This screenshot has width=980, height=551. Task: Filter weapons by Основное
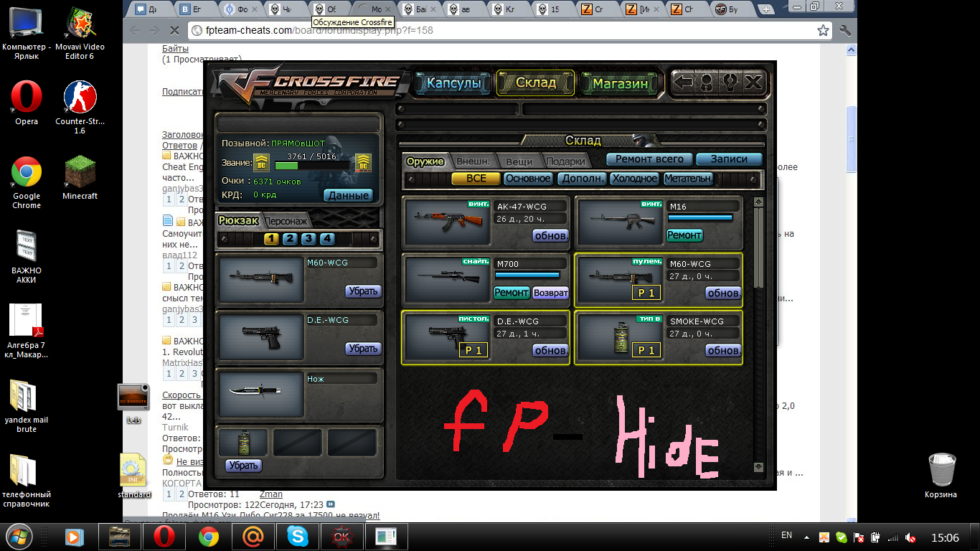(527, 179)
